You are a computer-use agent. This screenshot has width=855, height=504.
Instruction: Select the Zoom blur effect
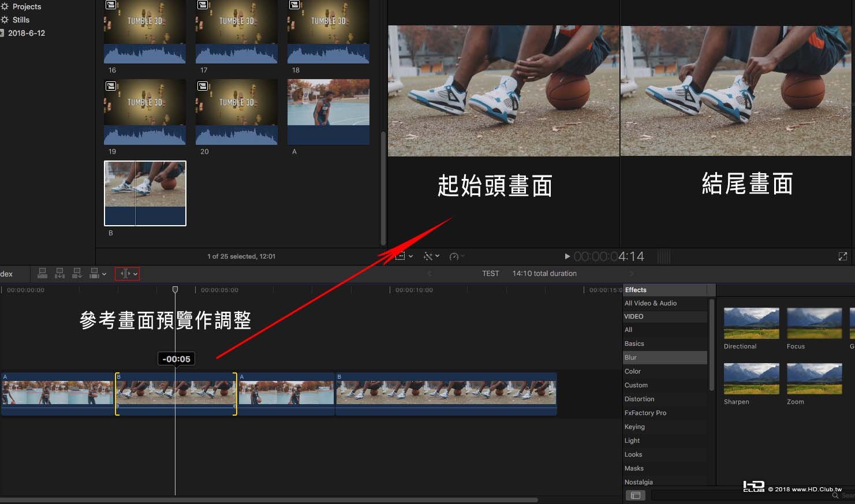pyautogui.click(x=814, y=379)
